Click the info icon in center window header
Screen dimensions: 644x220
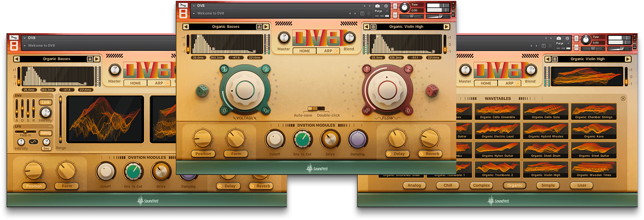click(x=386, y=6)
